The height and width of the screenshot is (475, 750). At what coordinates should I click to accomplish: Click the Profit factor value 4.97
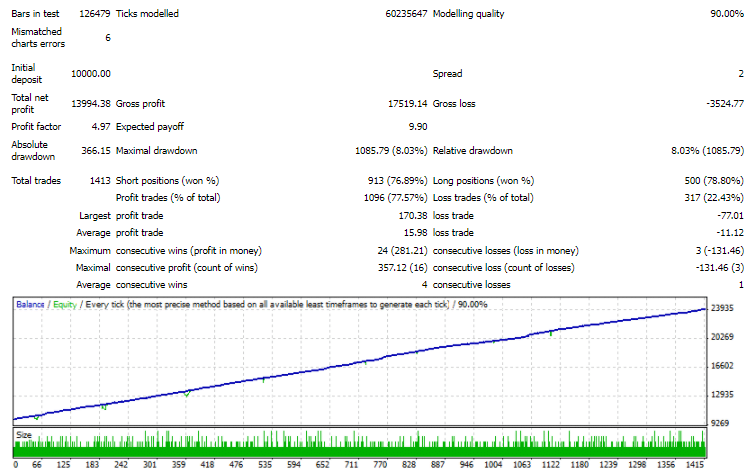[99, 127]
